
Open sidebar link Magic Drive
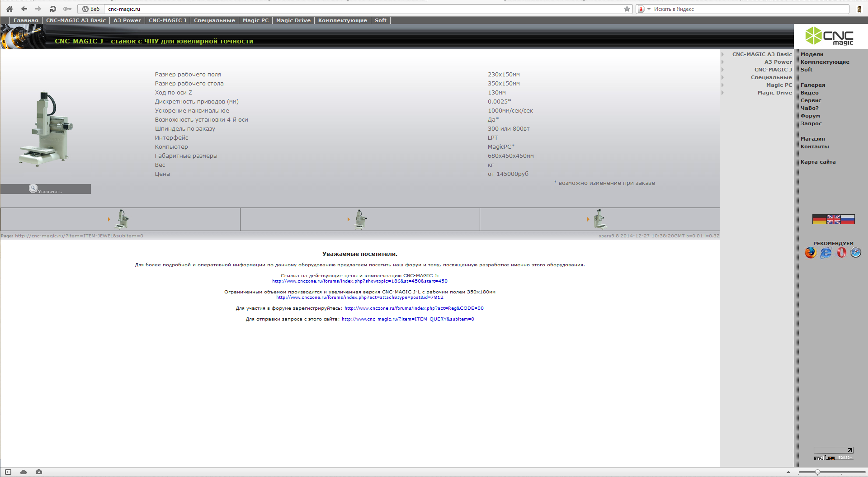pos(774,93)
